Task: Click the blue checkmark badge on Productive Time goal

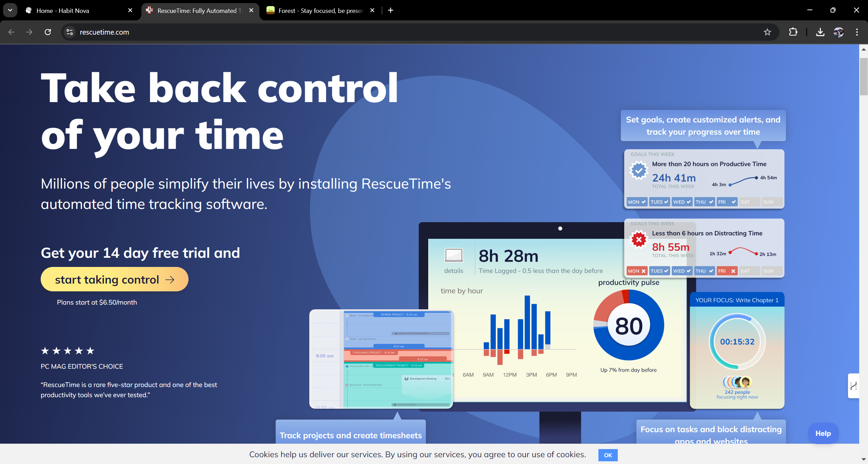Action: pos(639,170)
